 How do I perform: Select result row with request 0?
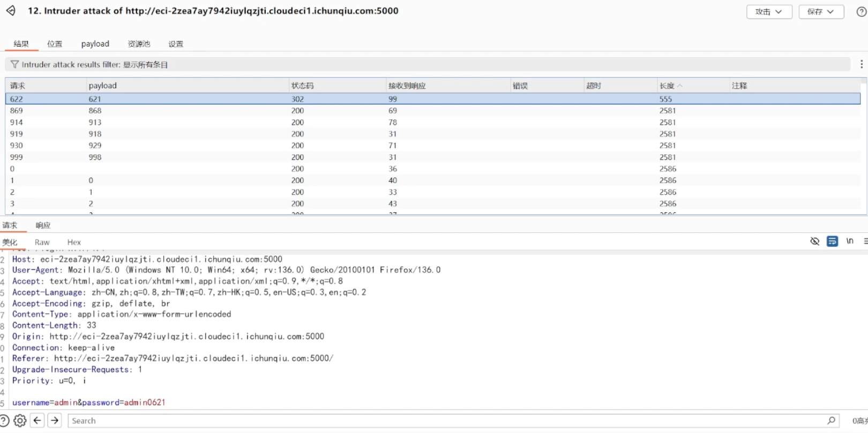[x=433, y=169]
